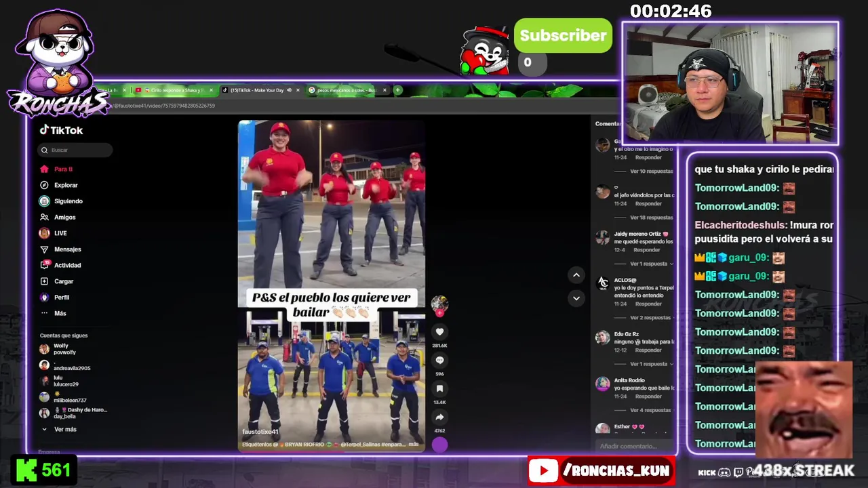
Task: Reply to ACLOS@ comment
Action: tap(648, 304)
